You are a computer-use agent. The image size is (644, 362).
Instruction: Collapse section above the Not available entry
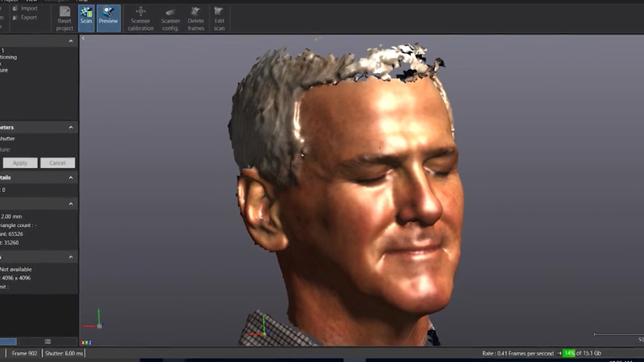tap(71, 256)
